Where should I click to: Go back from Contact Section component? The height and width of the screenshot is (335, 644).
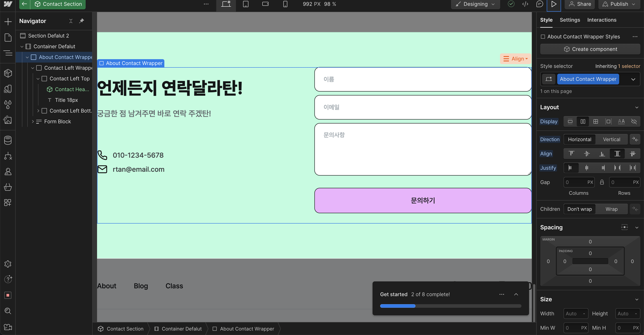(24, 4)
